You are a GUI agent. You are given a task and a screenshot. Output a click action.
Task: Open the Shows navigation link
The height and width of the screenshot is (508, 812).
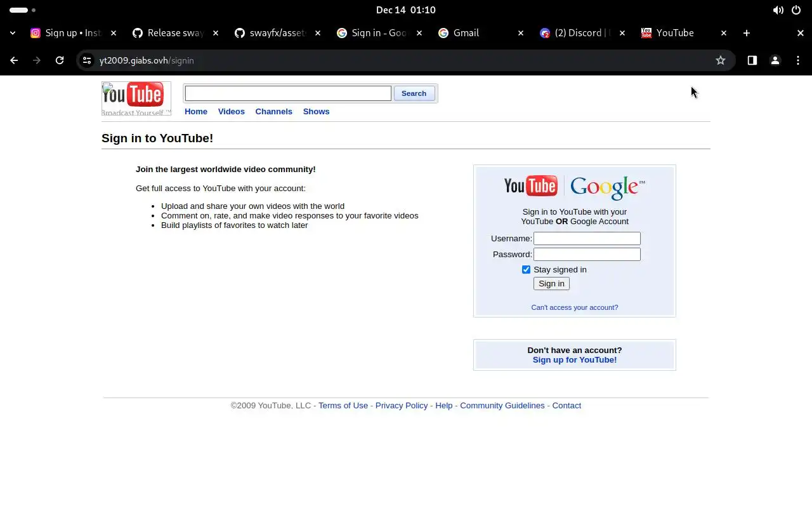[316, 112]
